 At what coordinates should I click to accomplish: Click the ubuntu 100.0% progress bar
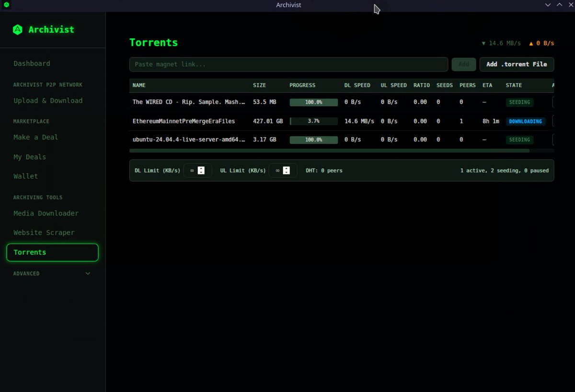(314, 140)
